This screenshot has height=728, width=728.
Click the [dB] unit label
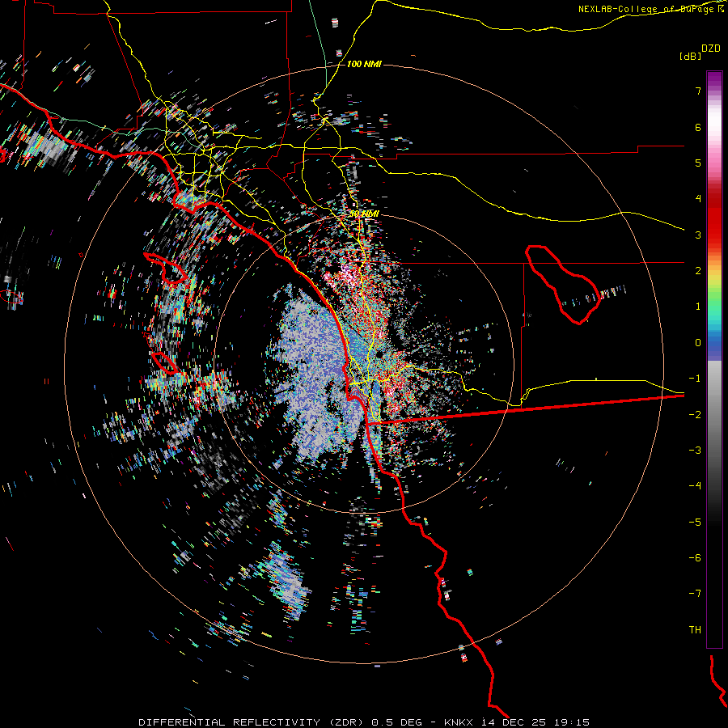pyautogui.click(x=690, y=56)
